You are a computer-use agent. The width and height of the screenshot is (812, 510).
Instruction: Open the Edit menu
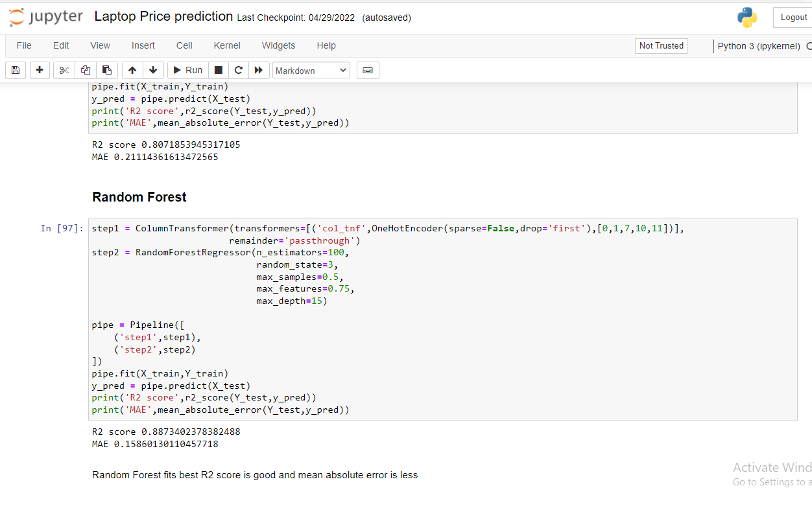click(61, 45)
